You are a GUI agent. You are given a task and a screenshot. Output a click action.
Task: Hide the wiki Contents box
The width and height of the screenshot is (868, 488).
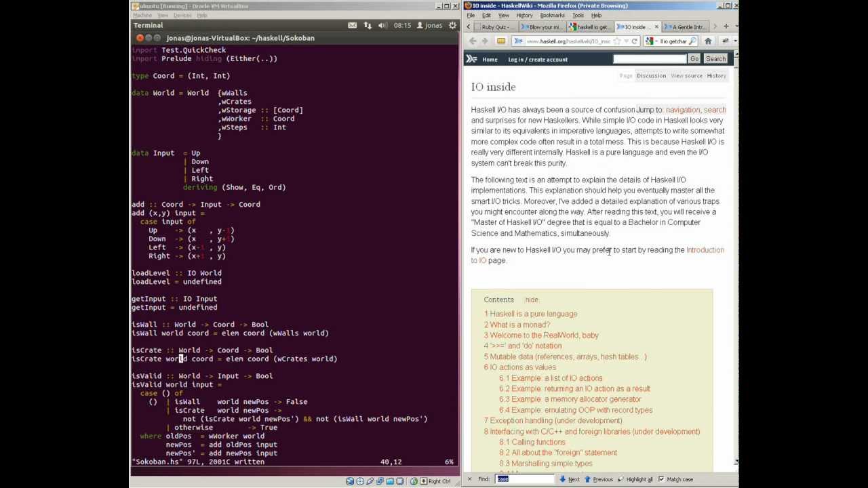click(x=532, y=300)
